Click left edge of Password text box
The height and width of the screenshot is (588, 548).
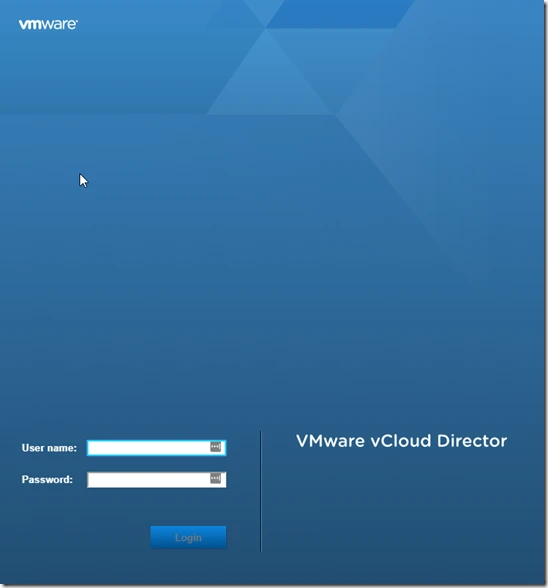pyautogui.click(x=89, y=480)
